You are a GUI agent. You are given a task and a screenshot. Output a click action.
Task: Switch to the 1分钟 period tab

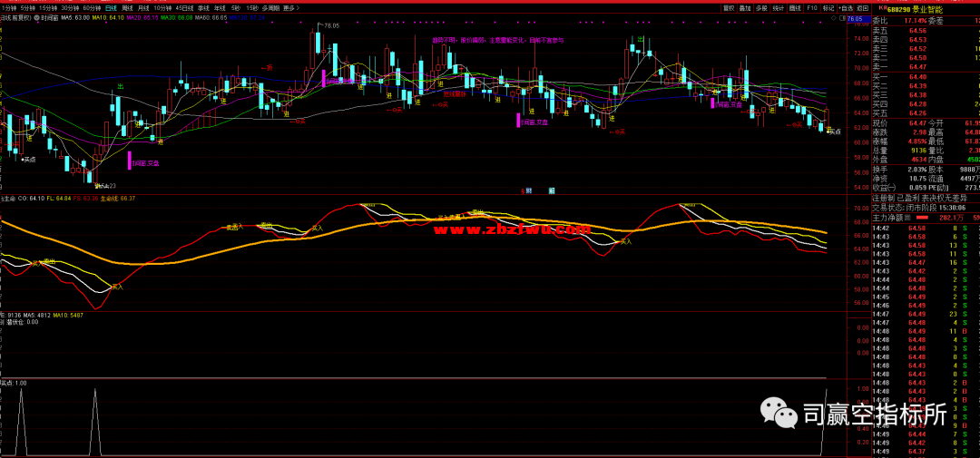tap(8, 8)
